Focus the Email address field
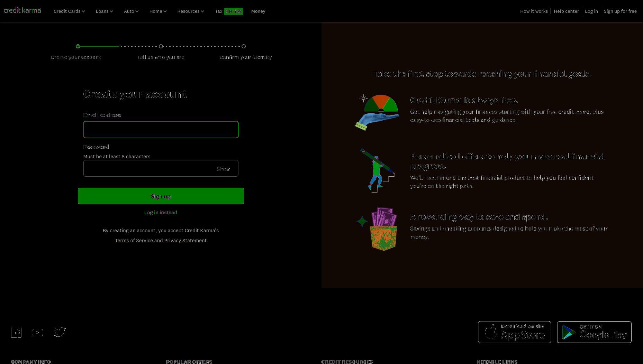Screen dimensions: 643x364 point(161,130)
